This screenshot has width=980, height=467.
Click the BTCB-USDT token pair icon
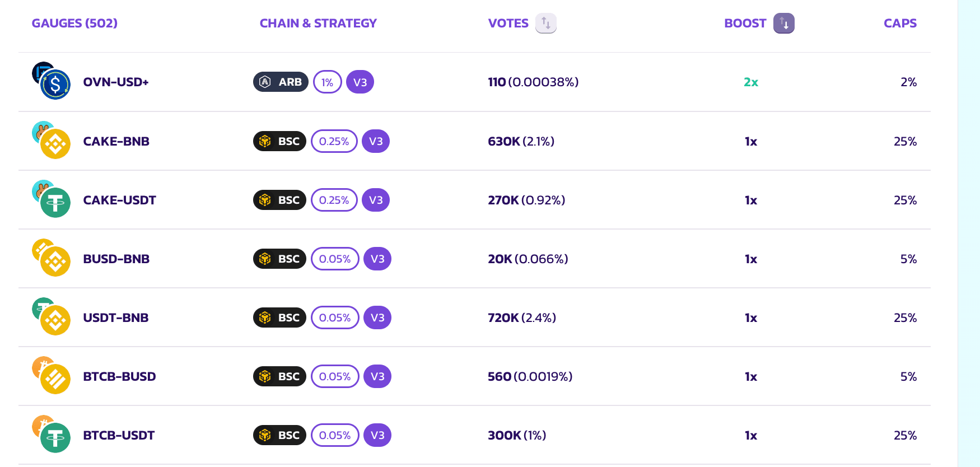[x=51, y=435]
